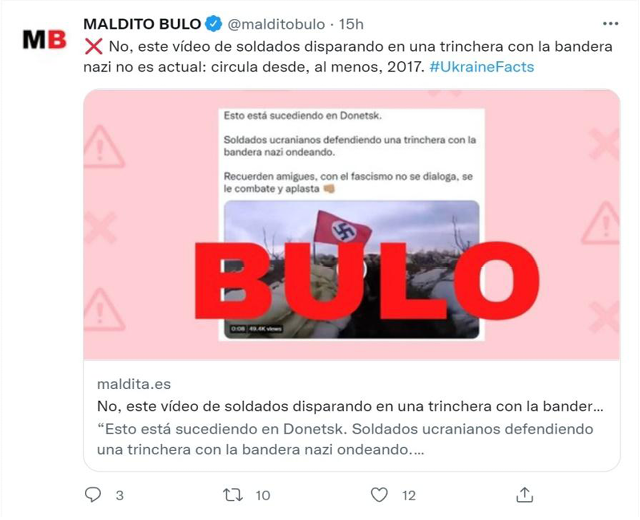Open the three-dot more options menu
640x520 pixels.
pyautogui.click(x=610, y=24)
